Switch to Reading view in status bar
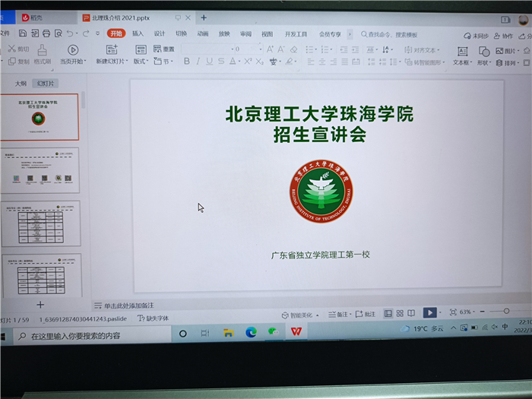 (x=411, y=313)
